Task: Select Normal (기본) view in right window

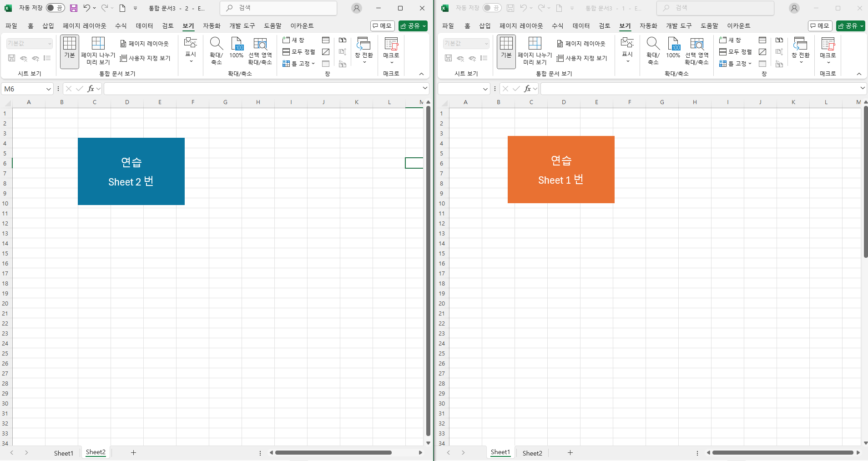Action: click(506, 51)
